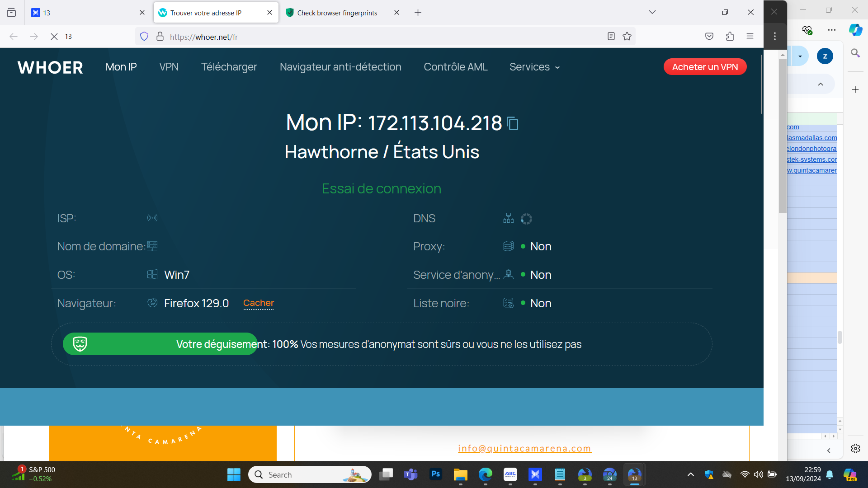Show site security via the padlock icon

pyautogui.click(x=160, y=37)
